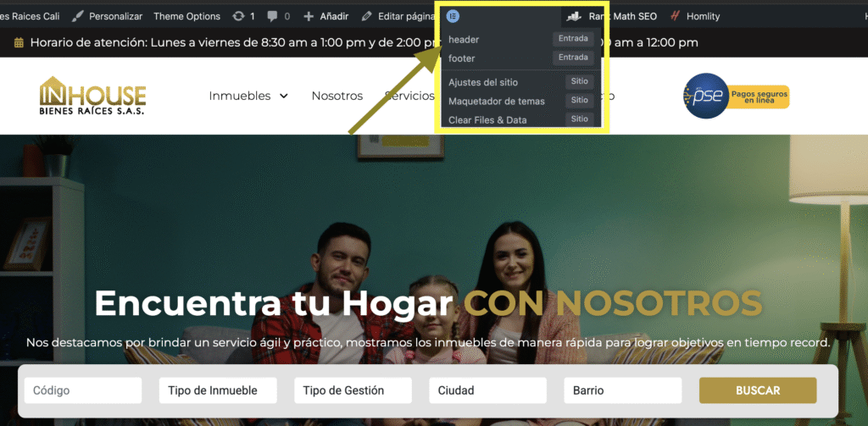Click the PSE Pagos seguros en línea button
The height and width of the screenshot is (426, 868).
737,97
